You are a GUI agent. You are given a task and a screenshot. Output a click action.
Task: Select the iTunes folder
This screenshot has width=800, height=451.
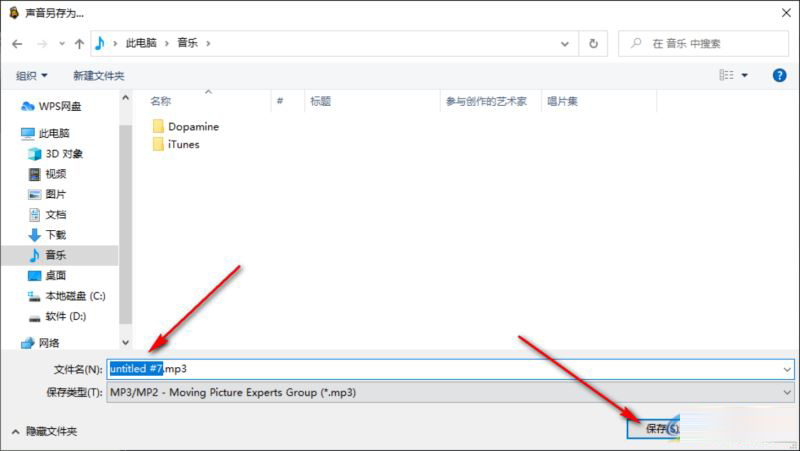point(176,144)
